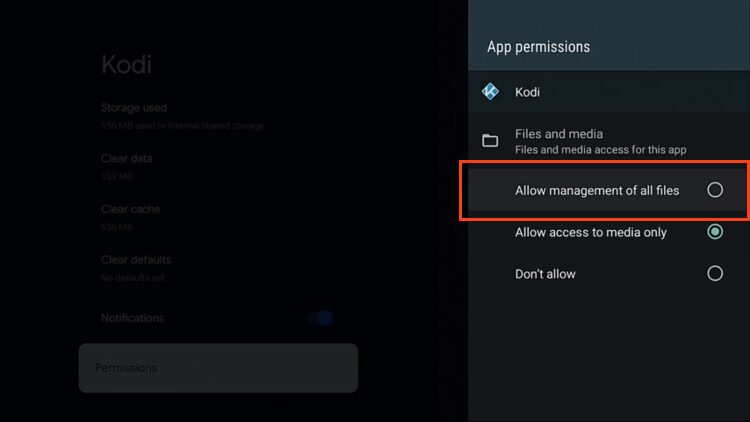
Task: Select Allow management of all files radio
Action: coord(715,190)
